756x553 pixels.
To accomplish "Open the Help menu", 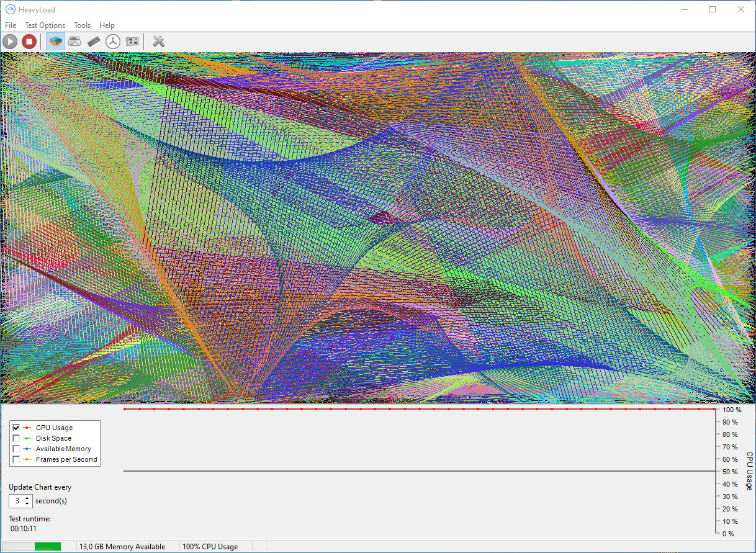I will point(107,25).
